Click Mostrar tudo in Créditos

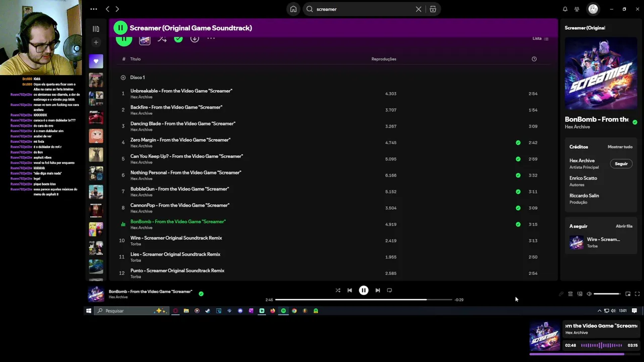[620, 147]
